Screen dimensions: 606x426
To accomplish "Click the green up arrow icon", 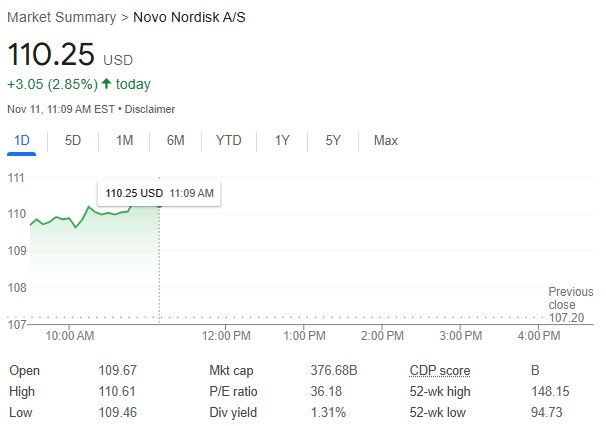I will [x=106, y=83].
